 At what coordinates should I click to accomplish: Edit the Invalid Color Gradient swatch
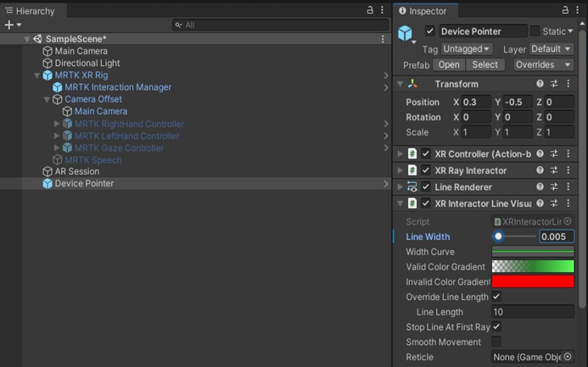[x=533, y=281]
